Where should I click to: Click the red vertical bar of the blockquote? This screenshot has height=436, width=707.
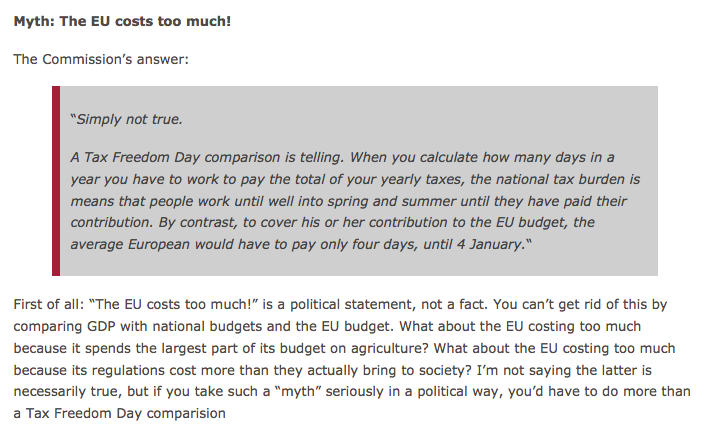(x=56, y=180)
